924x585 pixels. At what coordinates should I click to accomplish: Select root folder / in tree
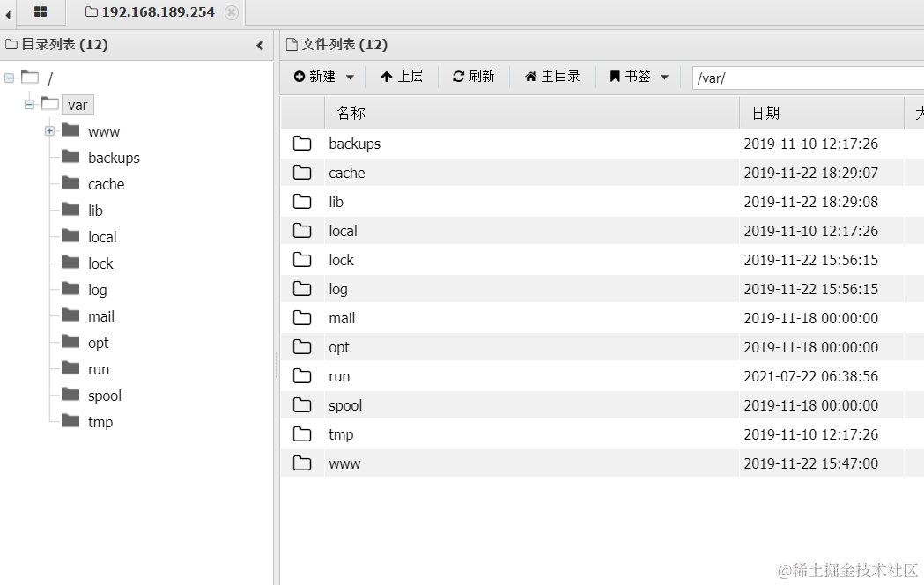pyautogui.click(x=50, y=78)
